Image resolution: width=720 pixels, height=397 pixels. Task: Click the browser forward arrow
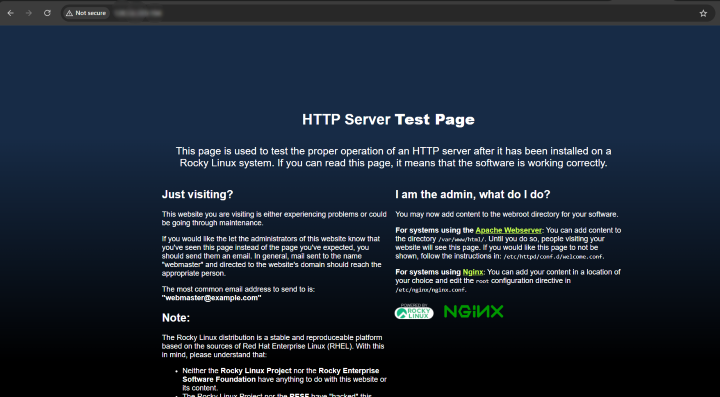click(29, 13)
